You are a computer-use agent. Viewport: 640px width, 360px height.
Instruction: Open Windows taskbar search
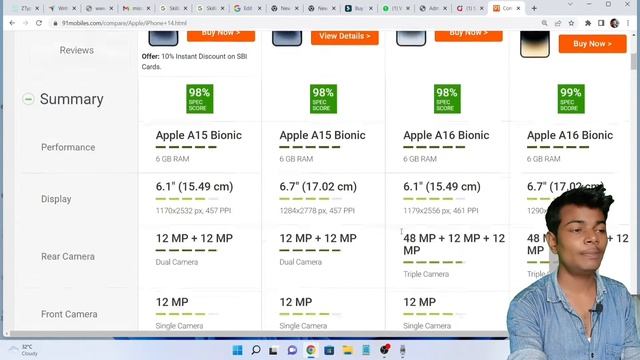[256, 350]
